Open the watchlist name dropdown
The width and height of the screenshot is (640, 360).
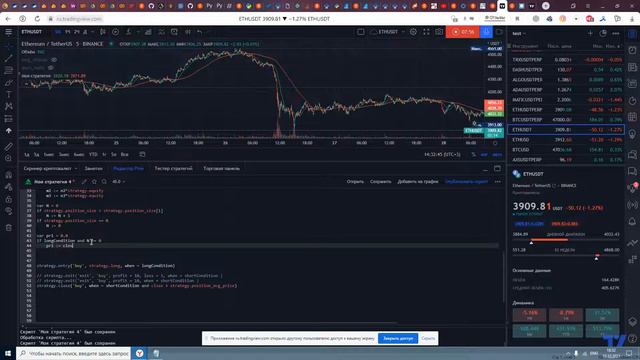pos(519,33)
